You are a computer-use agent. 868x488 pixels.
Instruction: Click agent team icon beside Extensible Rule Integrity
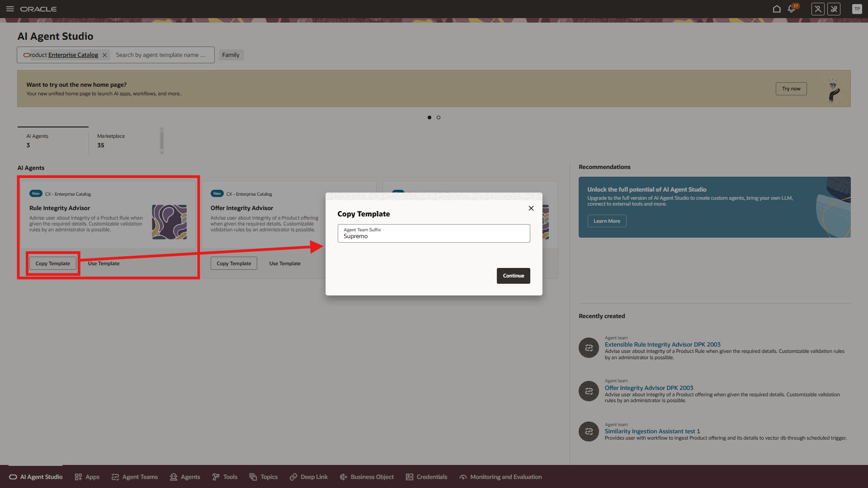tap(589, 348)
